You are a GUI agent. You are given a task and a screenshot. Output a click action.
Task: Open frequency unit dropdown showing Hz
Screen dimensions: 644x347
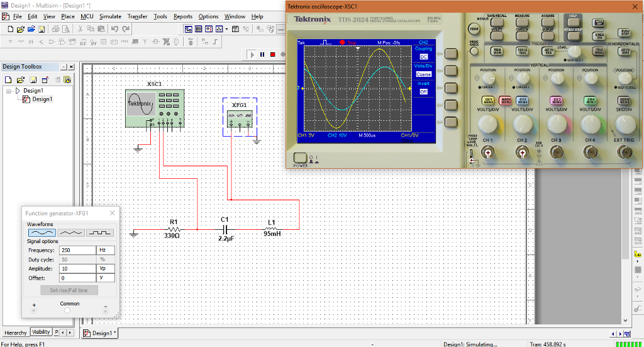pyautogui.click(x=105, y=250)
